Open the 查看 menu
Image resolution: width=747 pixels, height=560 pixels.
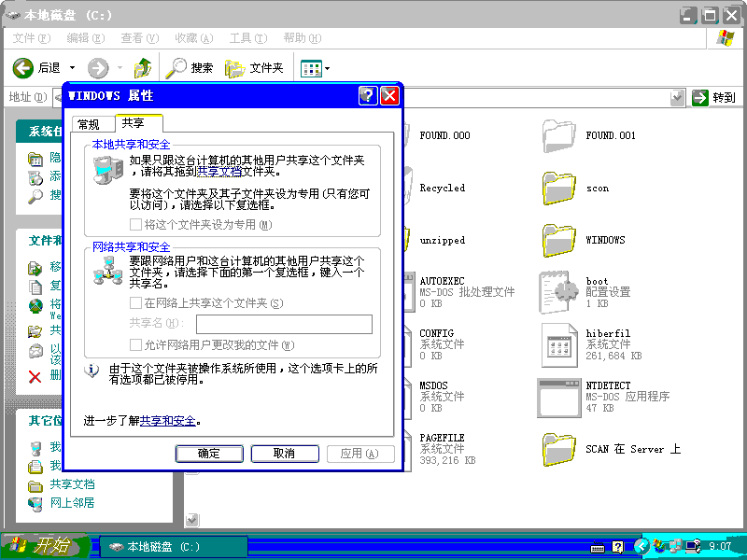point(139,38)
